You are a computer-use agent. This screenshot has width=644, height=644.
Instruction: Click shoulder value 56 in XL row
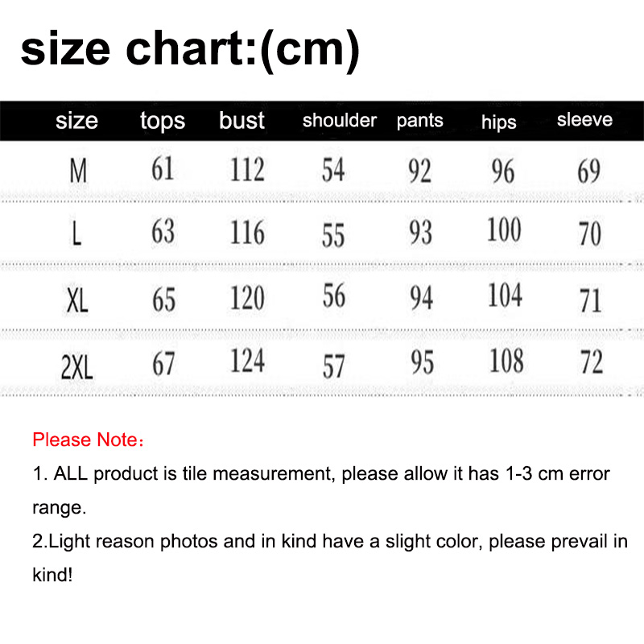333,296
